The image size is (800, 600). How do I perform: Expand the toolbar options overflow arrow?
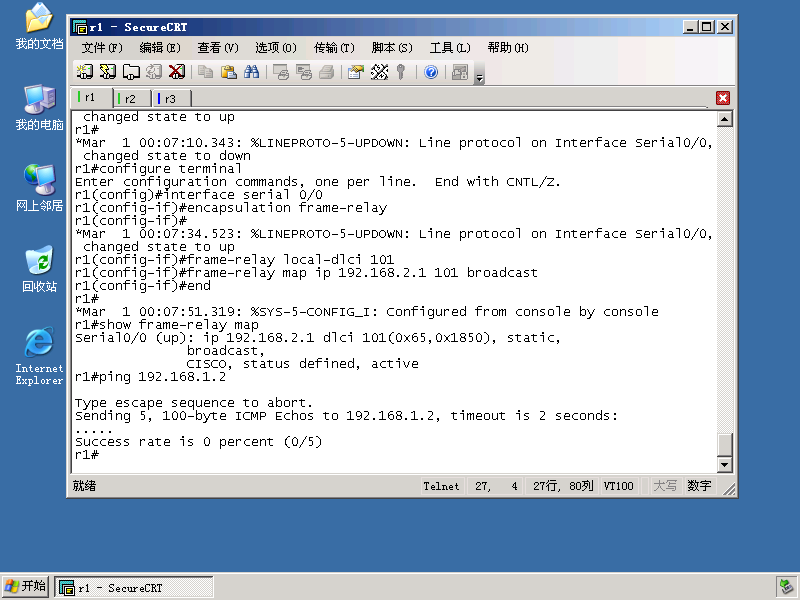[x=479, y=78]
